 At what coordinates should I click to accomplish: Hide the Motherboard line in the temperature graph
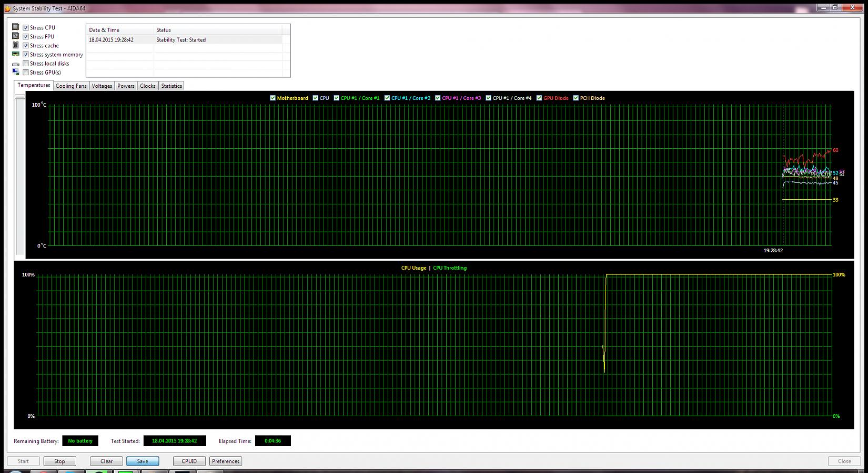pos(272,98)
